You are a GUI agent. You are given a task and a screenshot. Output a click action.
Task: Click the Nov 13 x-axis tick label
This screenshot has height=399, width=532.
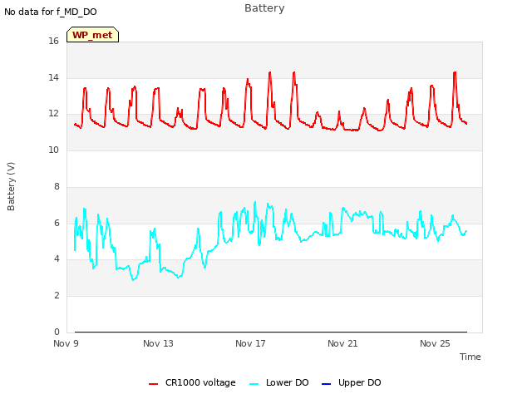[158, 343]
